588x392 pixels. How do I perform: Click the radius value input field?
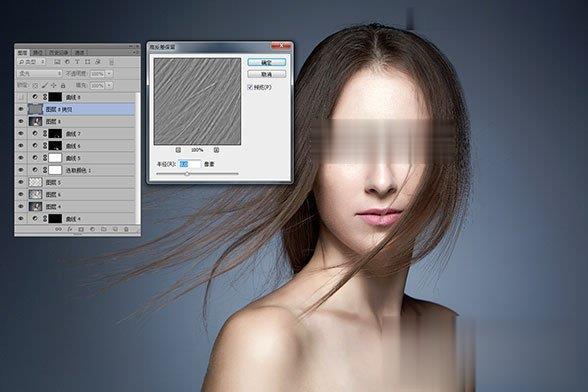point(190,164)
